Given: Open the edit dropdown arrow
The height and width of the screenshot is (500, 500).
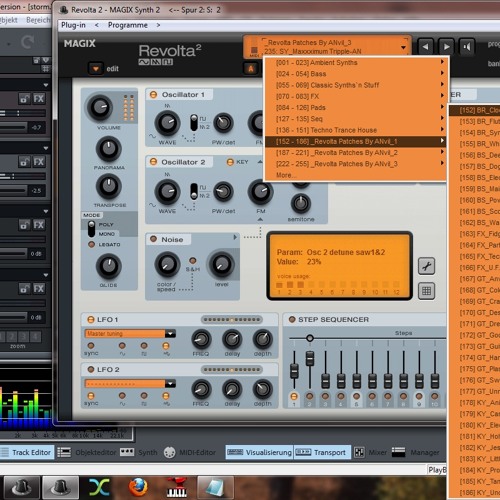Looking at the screenshot, I should coord(96,69).
